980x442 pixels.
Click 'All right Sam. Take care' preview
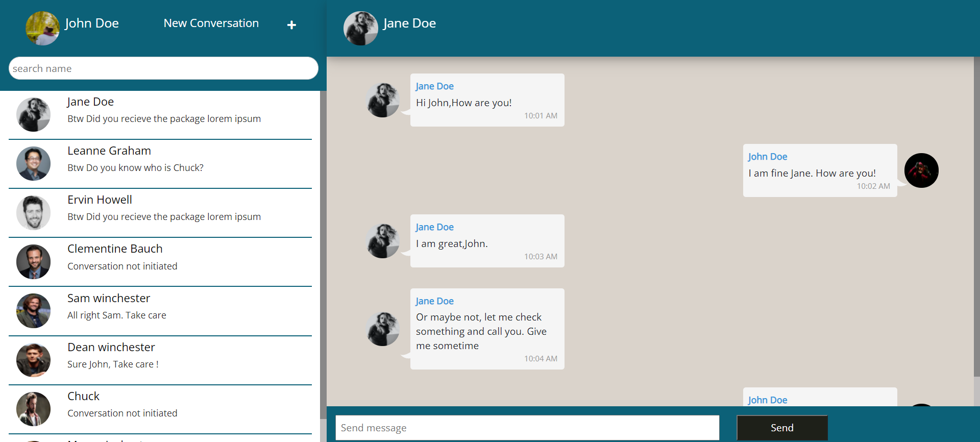coord(117,315)
